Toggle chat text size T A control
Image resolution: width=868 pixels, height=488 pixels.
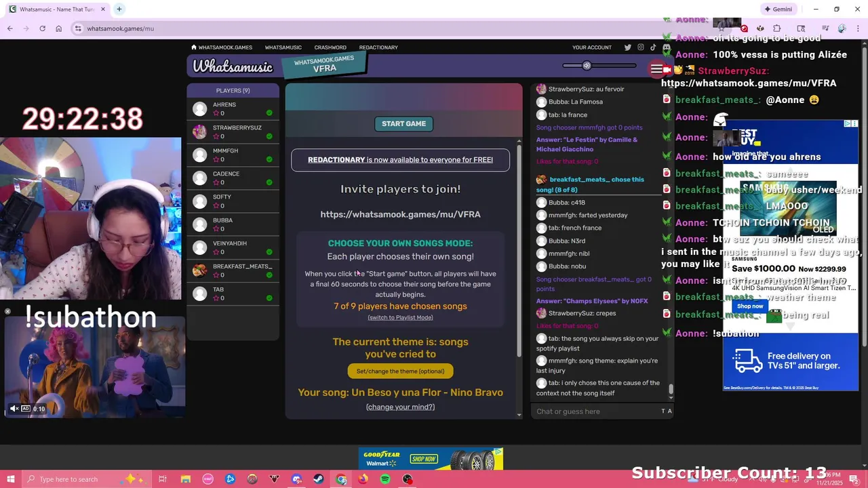pos(667,411)
